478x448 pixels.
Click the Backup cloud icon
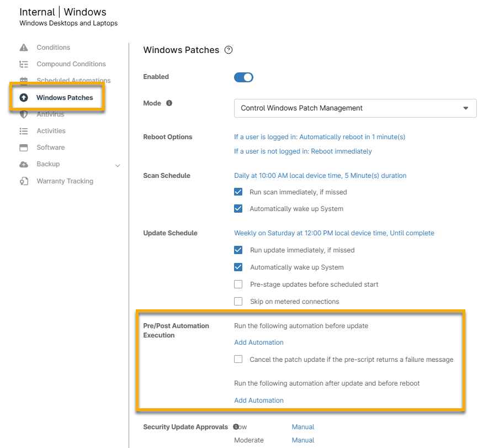(x=24, y=164)
